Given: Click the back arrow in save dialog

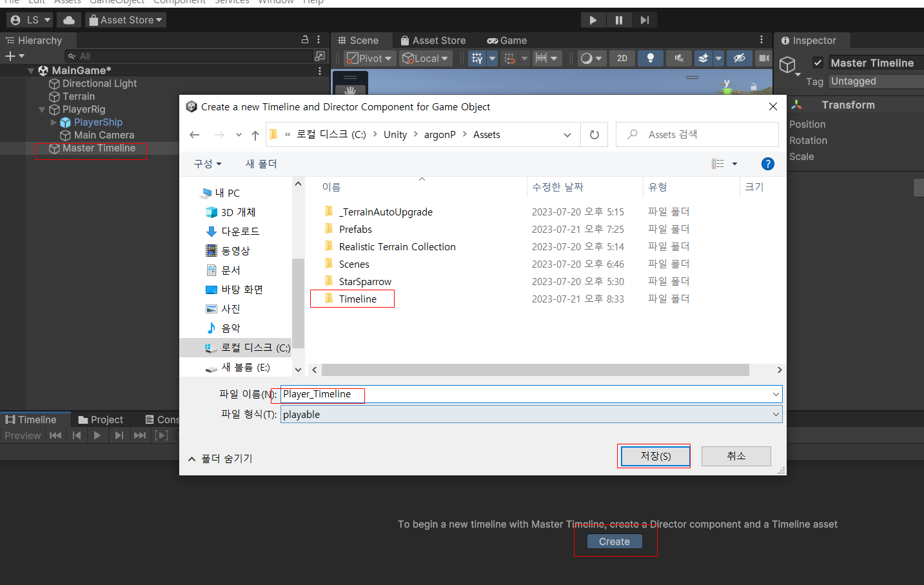Looking at the screenshot, I should [x=195, y=135].
